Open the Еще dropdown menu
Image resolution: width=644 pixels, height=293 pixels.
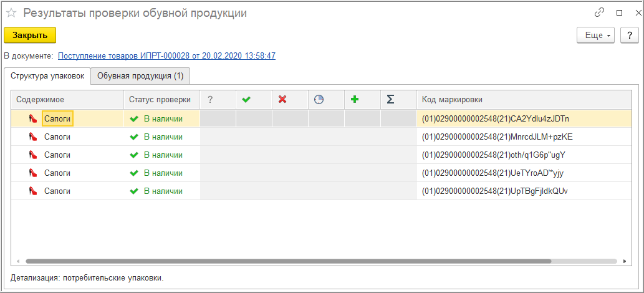click(x=595, y=36)
